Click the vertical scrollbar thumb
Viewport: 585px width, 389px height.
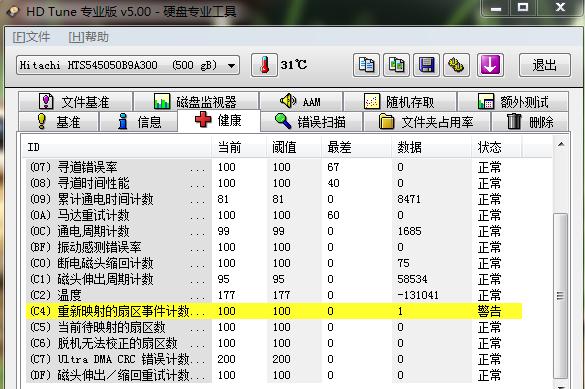coord(560,295)
